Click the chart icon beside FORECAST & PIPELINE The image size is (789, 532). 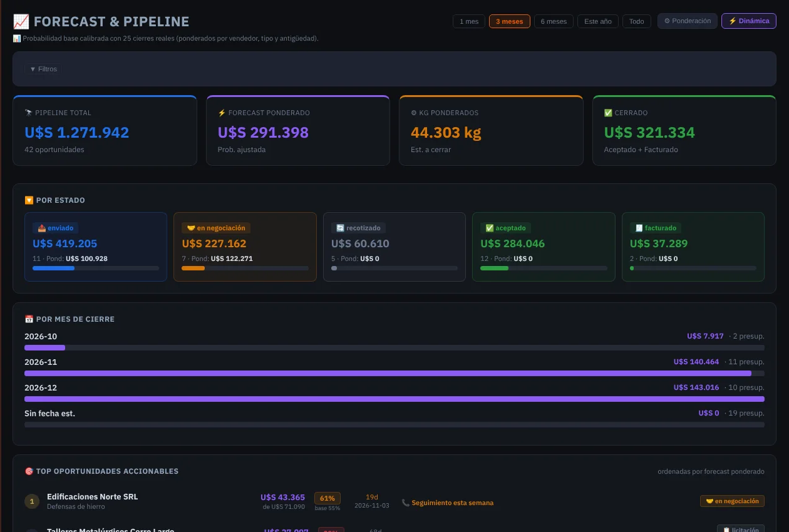click(x=21, y=22)
